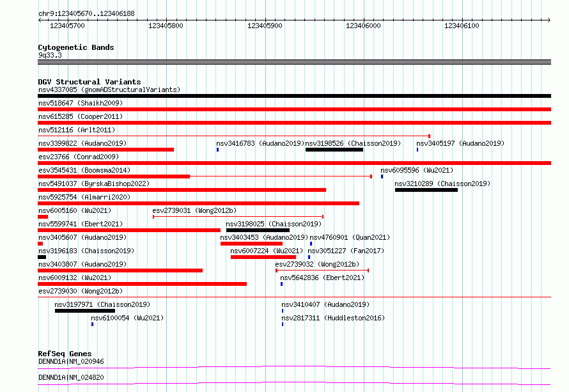Open the nsv3416783 (Audano2019) variant label
This screenshot has height=392, width=569.
260,143
